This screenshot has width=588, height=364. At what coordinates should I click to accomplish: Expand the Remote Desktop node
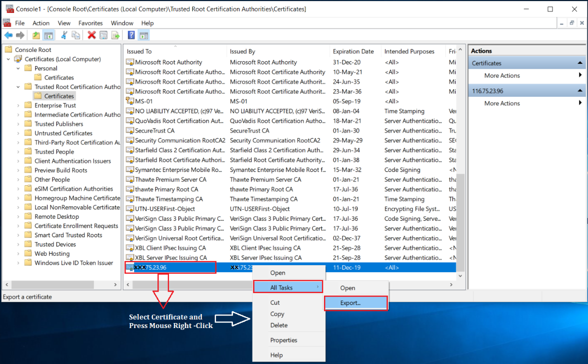click(18, 217)
